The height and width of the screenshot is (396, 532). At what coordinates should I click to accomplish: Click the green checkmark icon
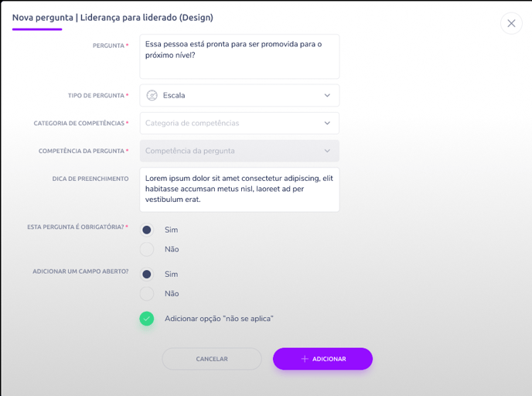147,319
